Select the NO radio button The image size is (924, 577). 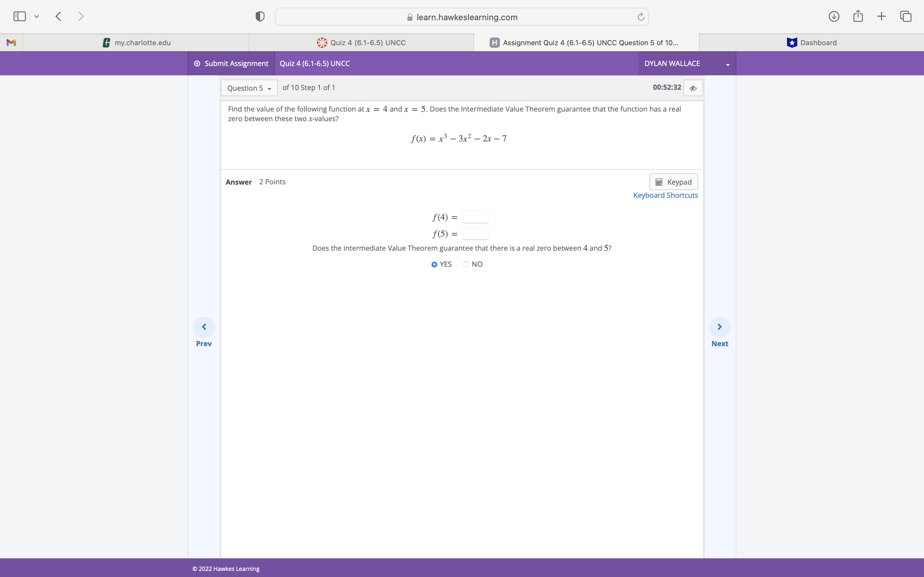pyautogui.click(x=466, y=264)
